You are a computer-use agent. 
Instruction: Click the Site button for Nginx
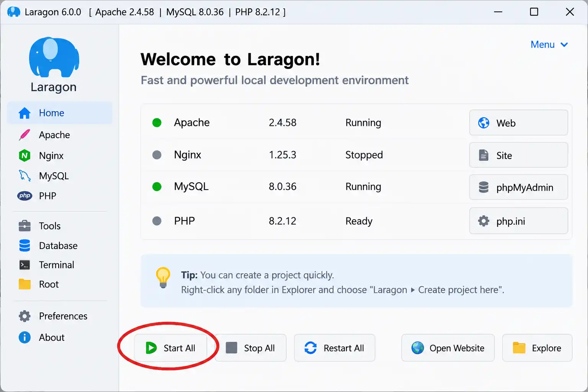[x=519, y=155]
